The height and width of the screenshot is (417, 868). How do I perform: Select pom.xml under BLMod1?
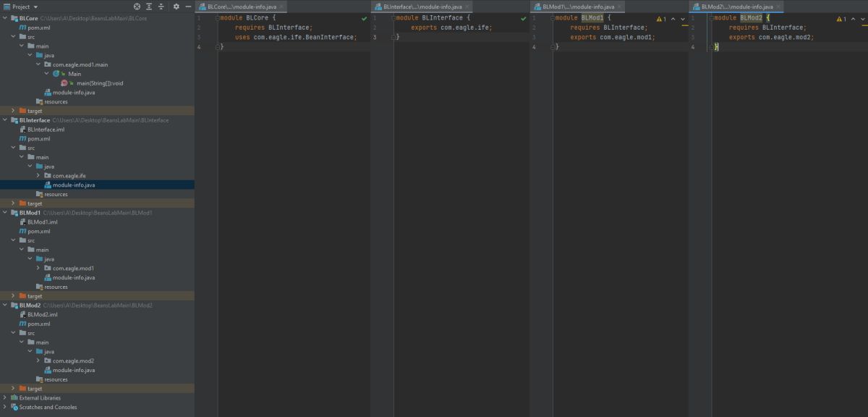coord(38,232)
